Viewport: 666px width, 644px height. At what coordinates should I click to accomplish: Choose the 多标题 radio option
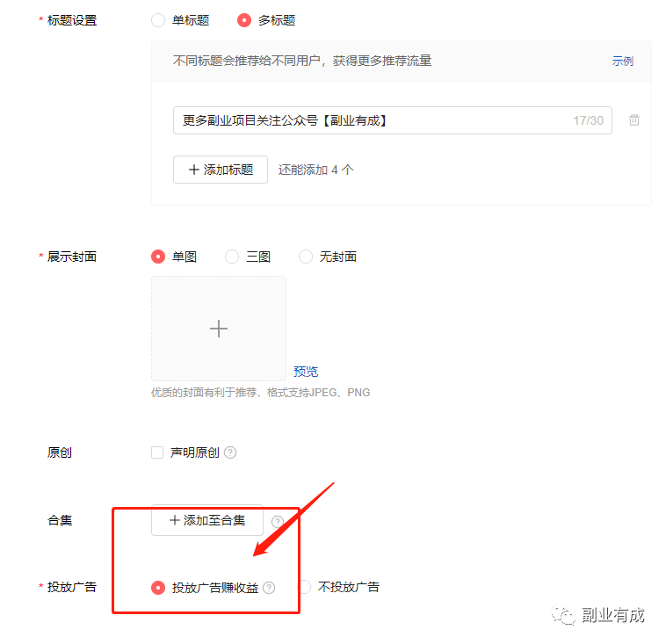pos(244,20)
